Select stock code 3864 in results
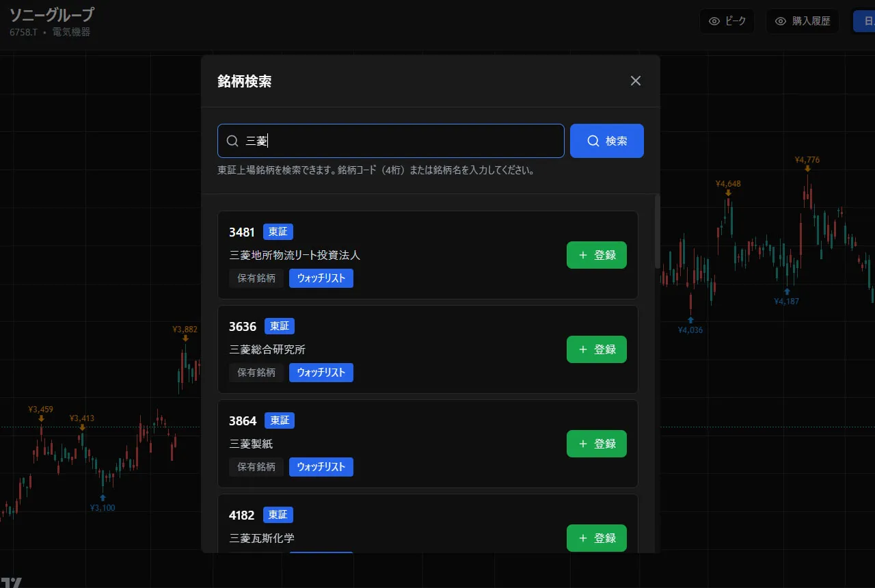875x588 pixels. pyautogui.click(x=243, y=421)
